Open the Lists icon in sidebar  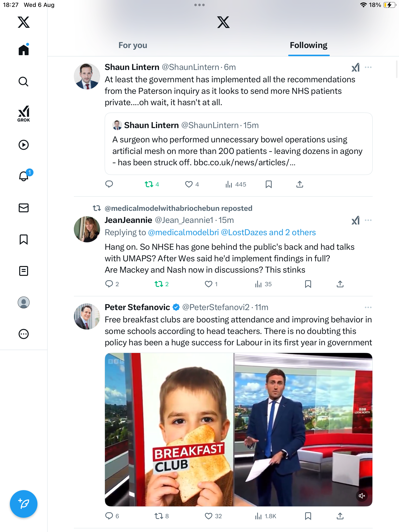click(x=24, y=271)
